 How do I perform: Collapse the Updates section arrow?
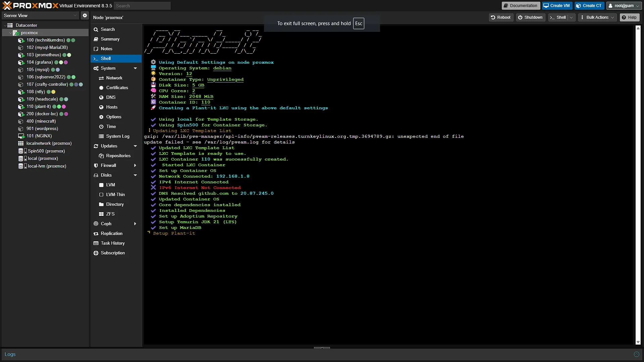pyautogui.click(x=135, y=146)
